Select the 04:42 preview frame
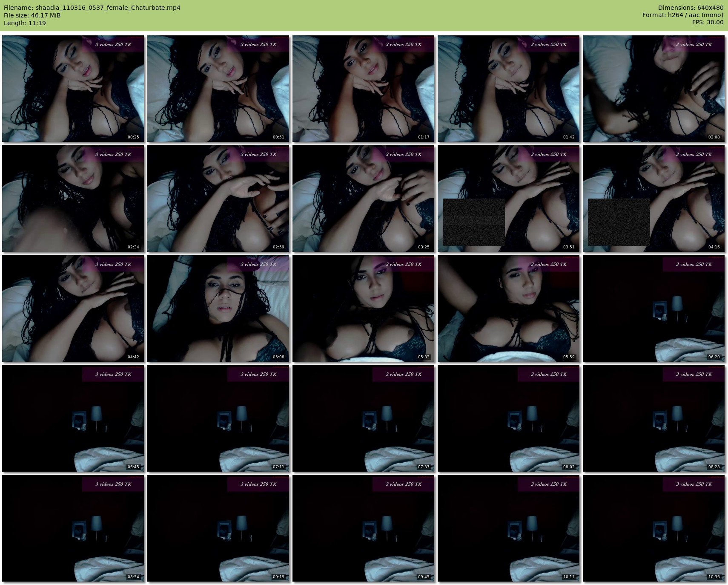728x585 pixels. coord(73,308)
